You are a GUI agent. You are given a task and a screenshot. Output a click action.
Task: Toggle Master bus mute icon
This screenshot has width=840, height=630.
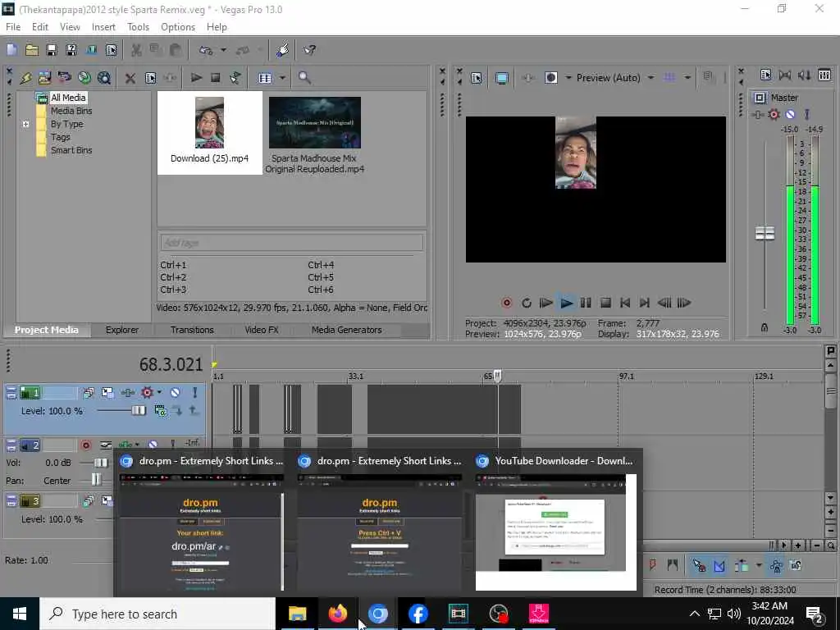coord(790,114)
